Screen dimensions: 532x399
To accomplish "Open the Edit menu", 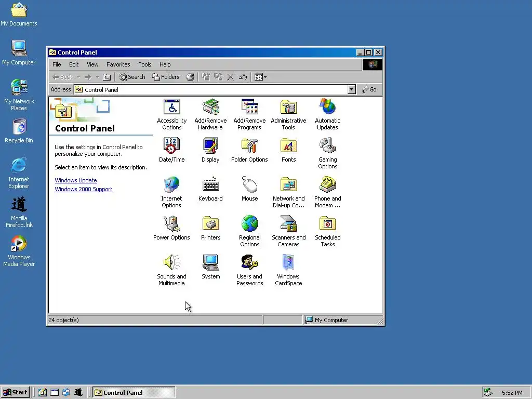I will point(74,64).
